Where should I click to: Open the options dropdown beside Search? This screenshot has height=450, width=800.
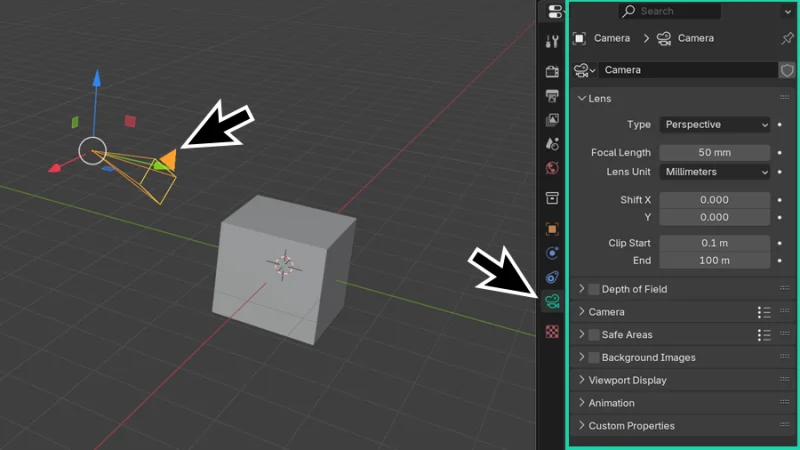[x=787, y=11]
